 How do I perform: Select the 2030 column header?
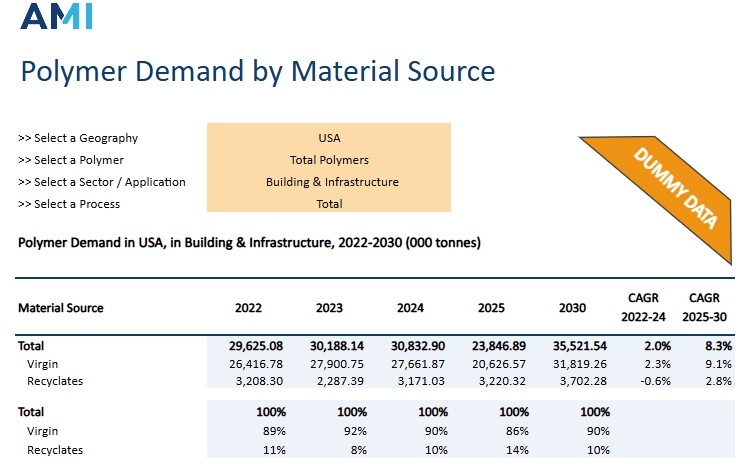(575, 308)
